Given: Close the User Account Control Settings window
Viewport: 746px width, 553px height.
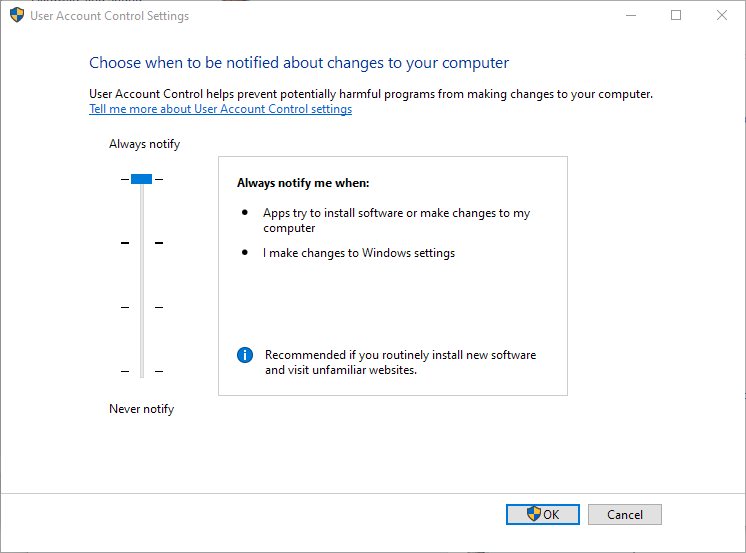Looking at the screenshot, I should pyautogui.click(x=721, y=15).
